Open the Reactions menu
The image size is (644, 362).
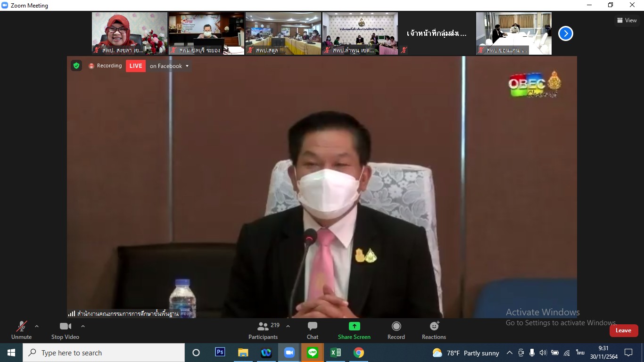[x=434, y=330]
